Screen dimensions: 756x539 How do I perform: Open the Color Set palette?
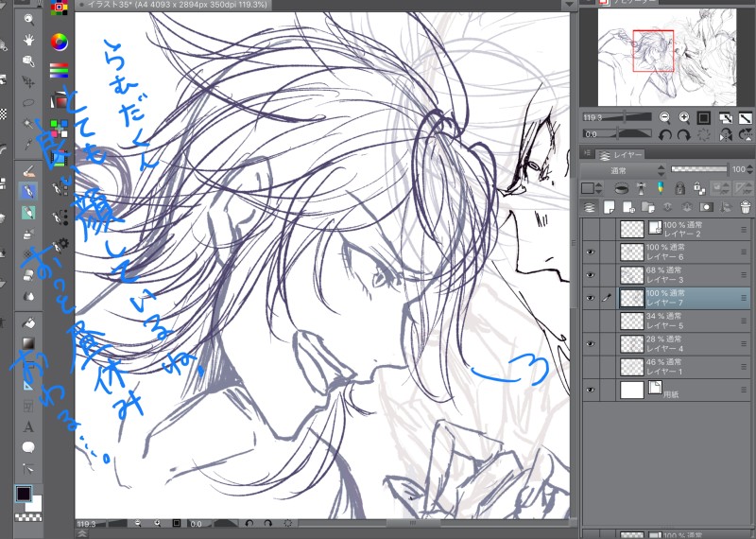60,9
